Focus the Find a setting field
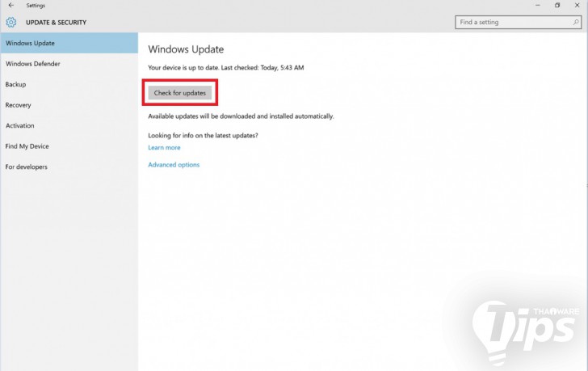Viewport: 588px width, 371px height. click(518, 22)
